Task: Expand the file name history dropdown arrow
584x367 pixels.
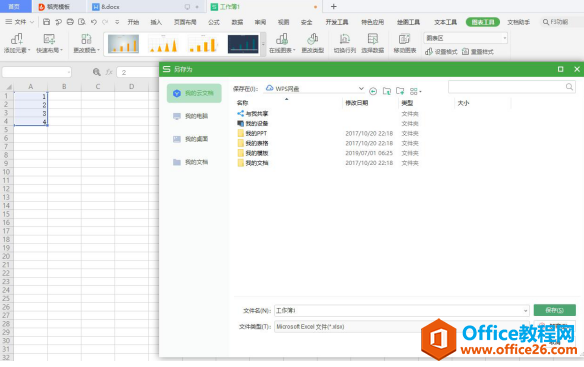Action: [x=525, y=310]
